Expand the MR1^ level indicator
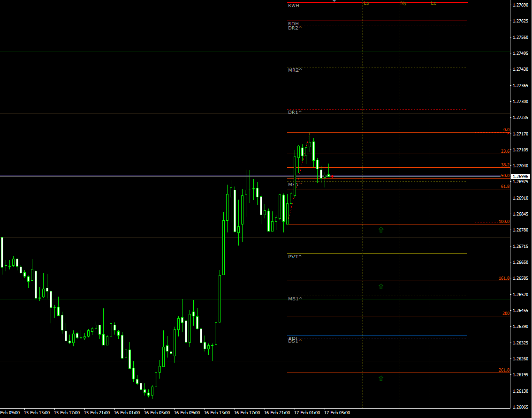Image resolution: width=532 pixels, height=418 pixels. point(295,185)
